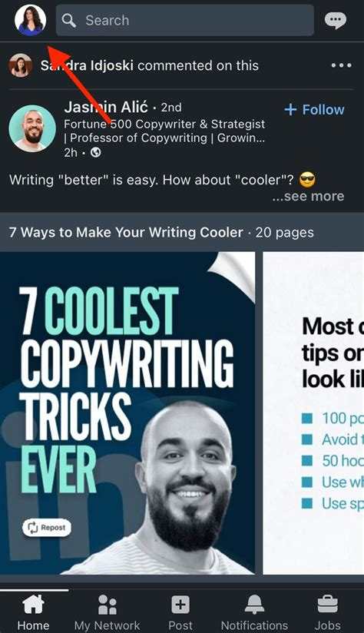Focus the Search input field
This screenshot has height=633, width=364.
[185, 20]
